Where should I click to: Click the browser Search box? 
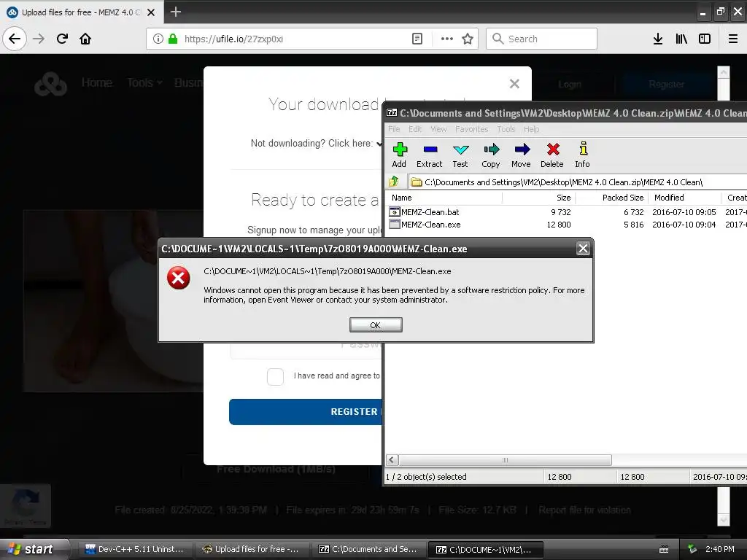[x=542, y=39]
